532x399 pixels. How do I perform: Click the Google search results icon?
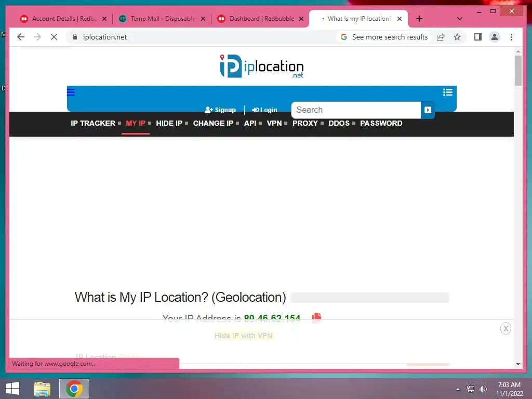coord(344,37)
